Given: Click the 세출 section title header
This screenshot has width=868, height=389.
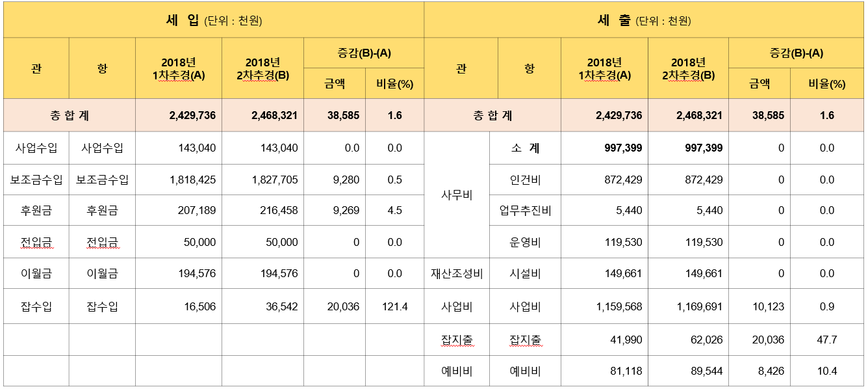Looking at the screenshot, I should coord(644,20).
